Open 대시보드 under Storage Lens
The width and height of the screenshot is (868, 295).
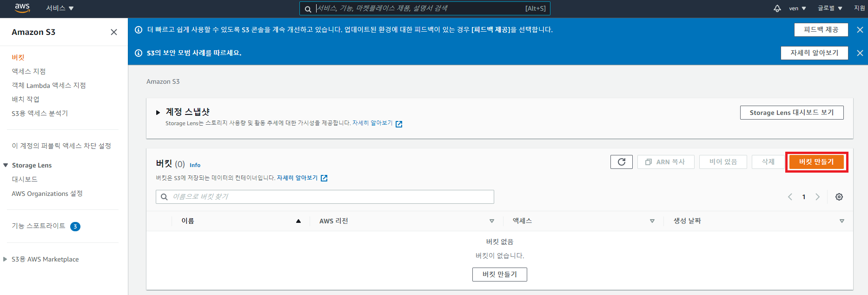[25, 179]
